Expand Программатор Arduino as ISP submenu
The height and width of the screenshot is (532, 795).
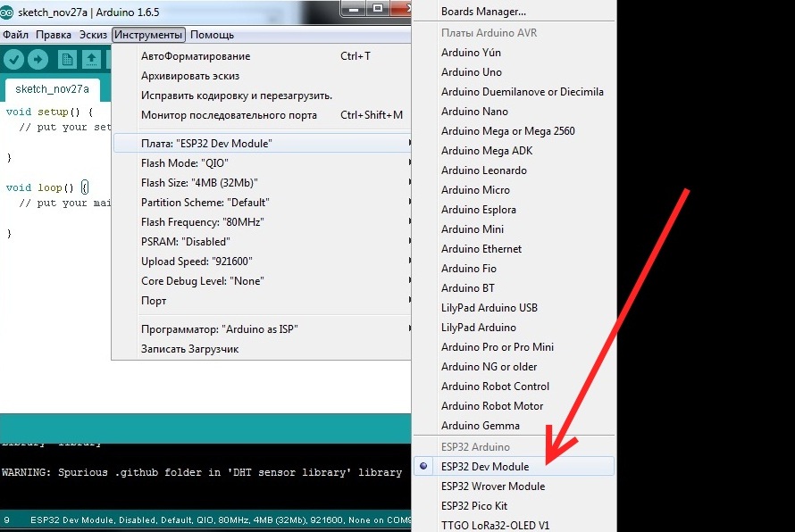click(x=262, y=329)
